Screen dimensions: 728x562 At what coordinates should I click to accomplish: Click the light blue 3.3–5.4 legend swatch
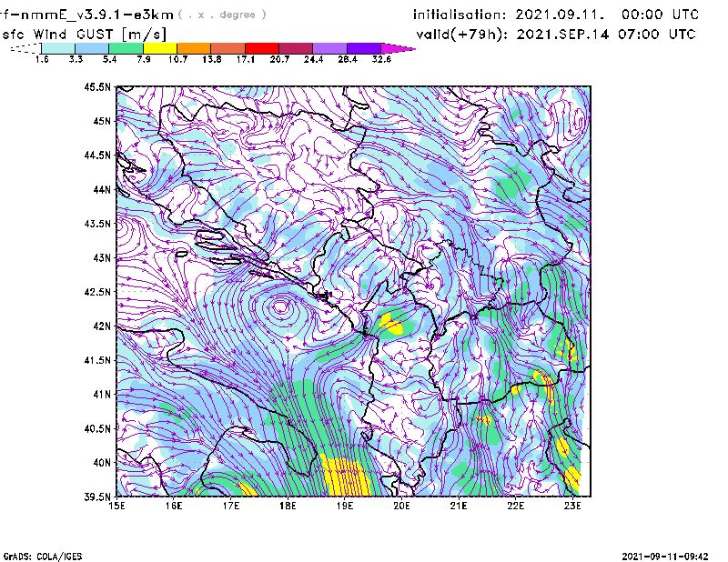tap(92, 48)
